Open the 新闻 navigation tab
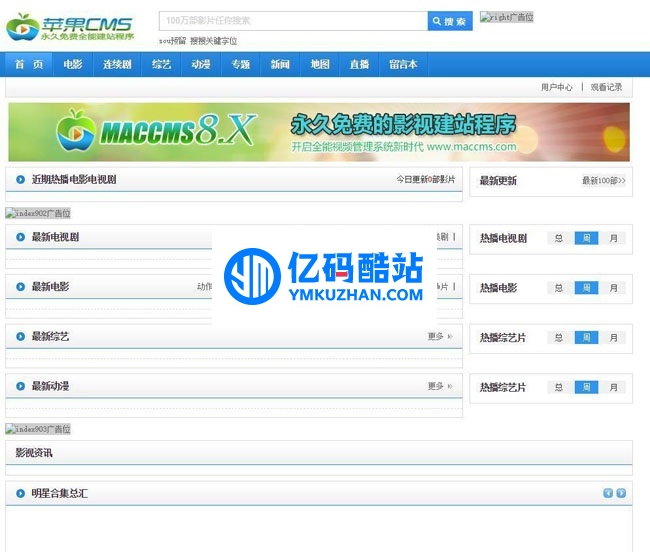Image resolution: width=650 pixels, height=552 pixels. [x=280, y=64]
